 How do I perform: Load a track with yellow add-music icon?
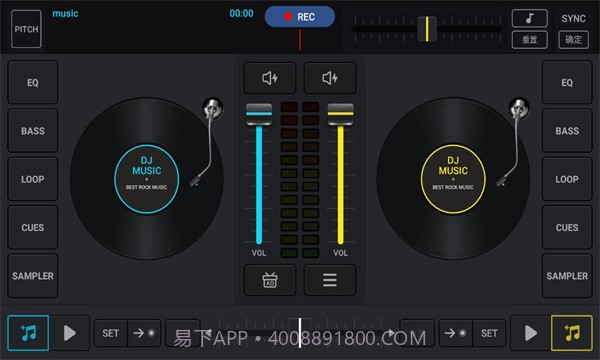tap(572, 333)
